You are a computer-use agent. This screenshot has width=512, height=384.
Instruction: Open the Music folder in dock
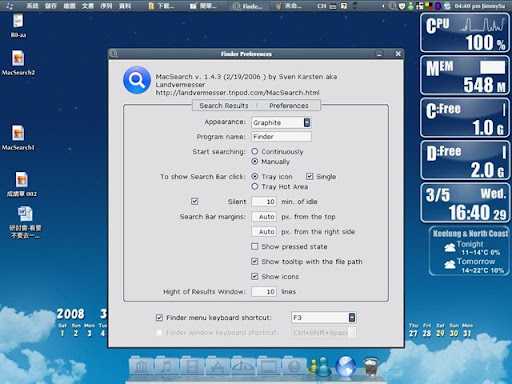pyautogui.click(x=166, y=366)
